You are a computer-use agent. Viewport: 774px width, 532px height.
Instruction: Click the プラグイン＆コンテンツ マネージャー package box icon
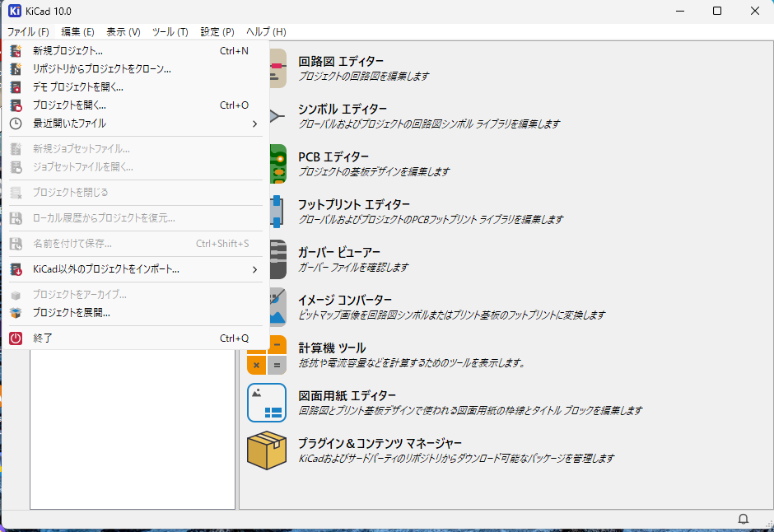pos(267,450)
